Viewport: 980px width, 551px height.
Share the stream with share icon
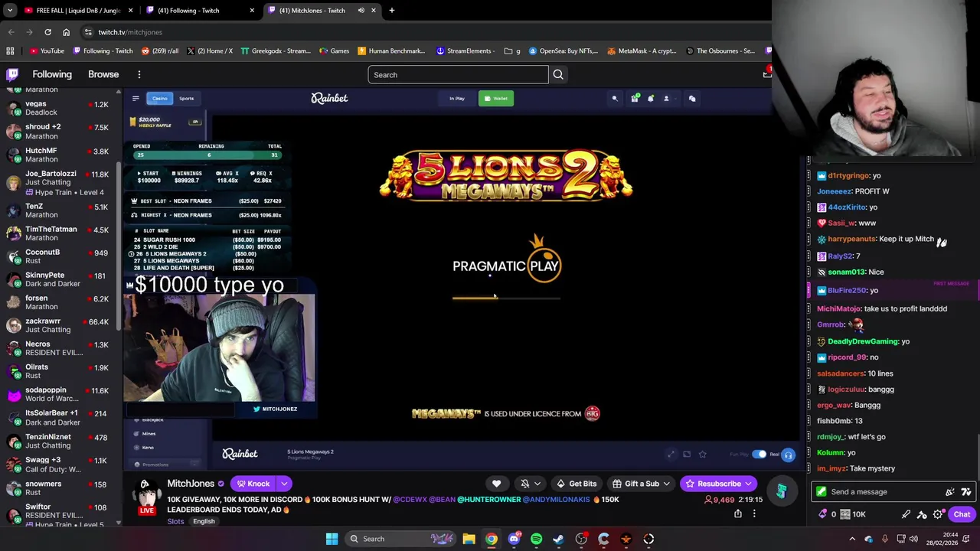coord(738,514)
